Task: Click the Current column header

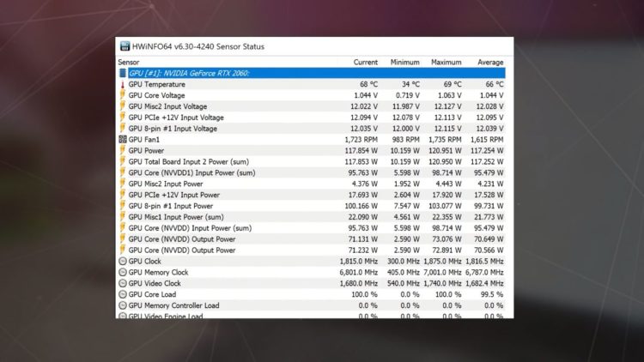Action: (x=365, y=63)
